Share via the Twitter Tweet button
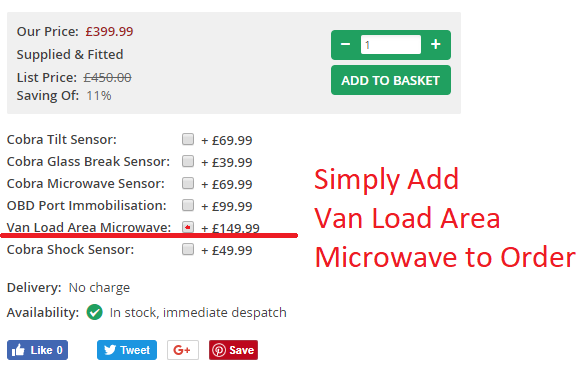The image size is (588, 382). 127,350
